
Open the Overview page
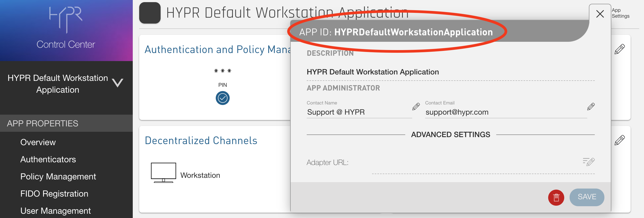[38, 142]
